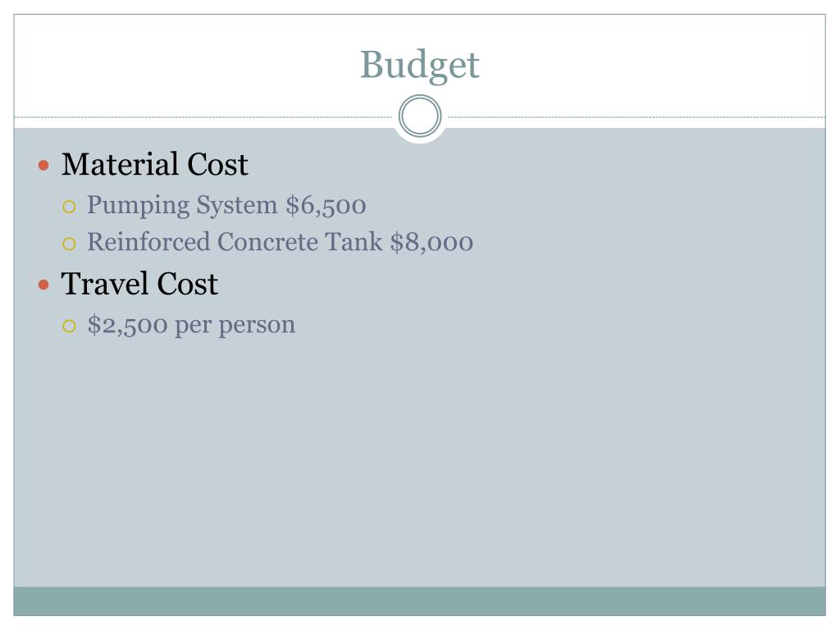Viewport: 840px width, 630px height.
Task: Select the $6,500 amount
Action: [x=326, y=205]
